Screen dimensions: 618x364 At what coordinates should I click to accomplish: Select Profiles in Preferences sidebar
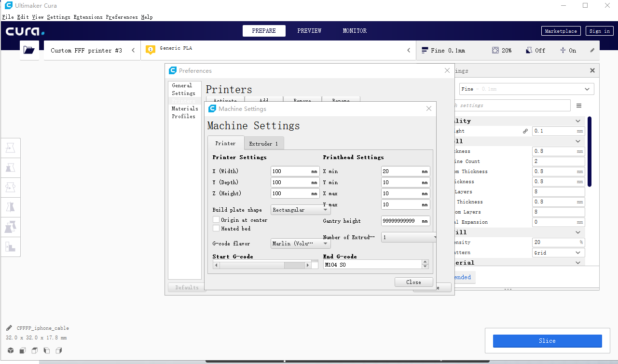point(183,116)
